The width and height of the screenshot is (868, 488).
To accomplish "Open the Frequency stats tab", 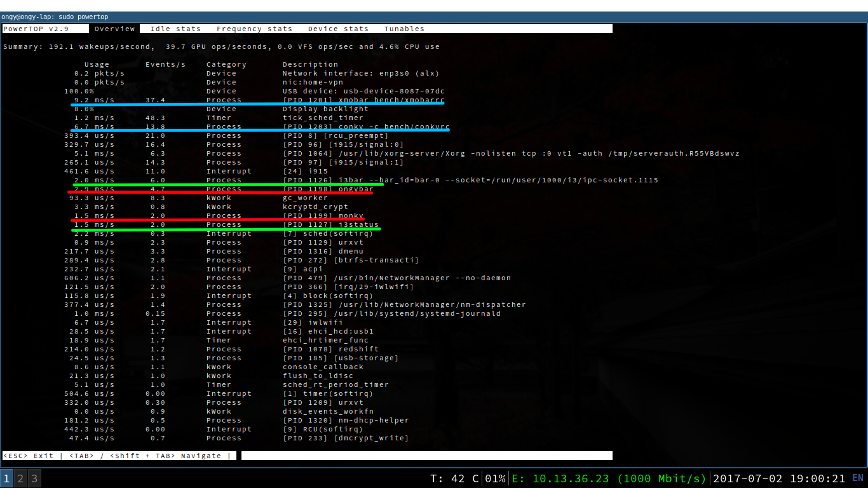I will point(254,29).
